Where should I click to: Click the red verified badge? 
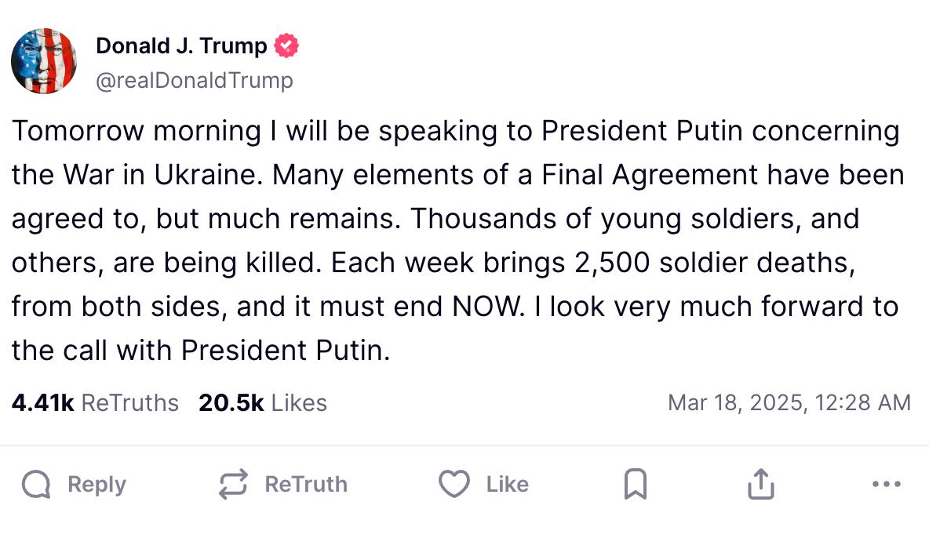pos(286,46)
